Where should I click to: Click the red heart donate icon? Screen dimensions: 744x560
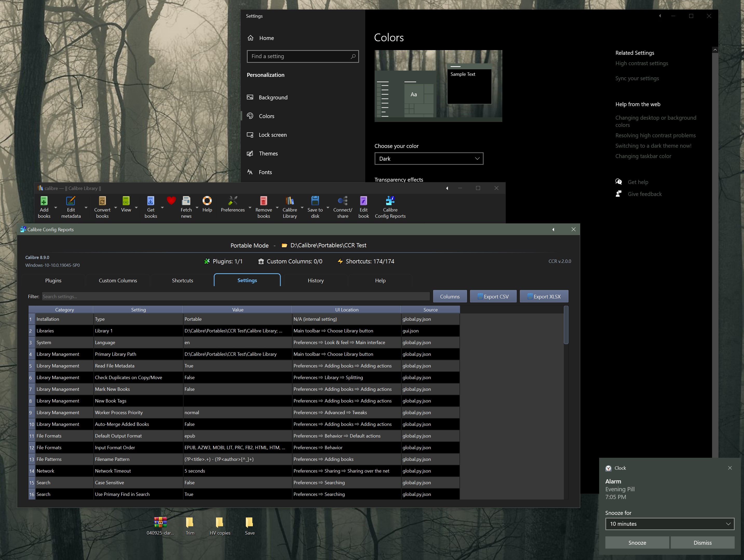171,201
